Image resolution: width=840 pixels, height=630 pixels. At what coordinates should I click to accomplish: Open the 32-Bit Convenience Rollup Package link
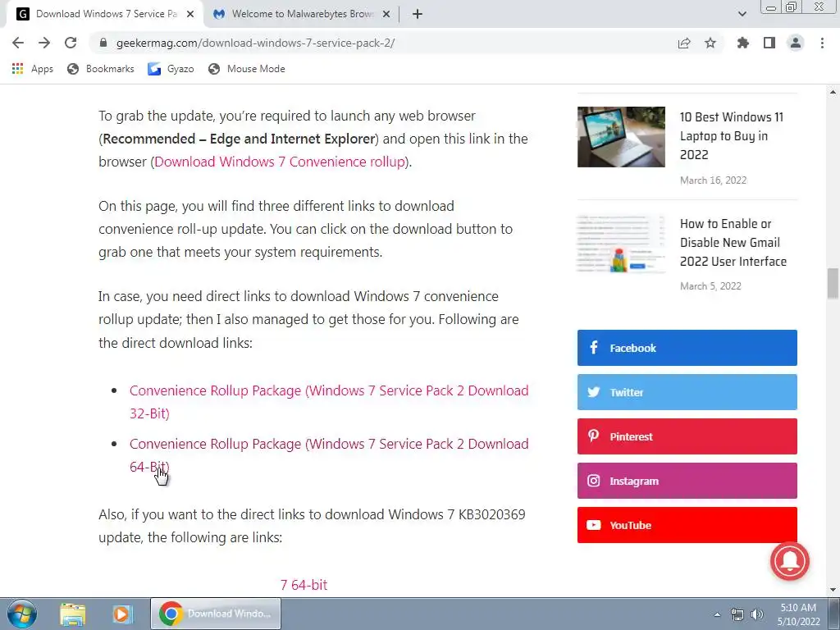click(329, 402)
